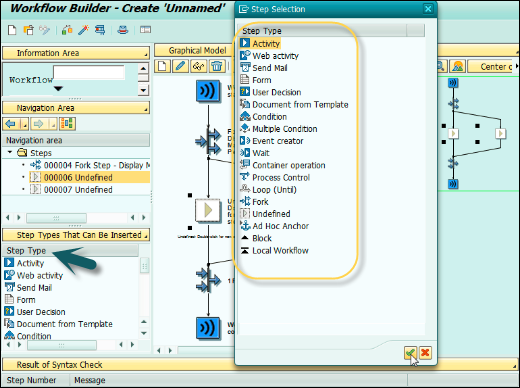Click the print icon in top toolbar

tap(123, 30)
